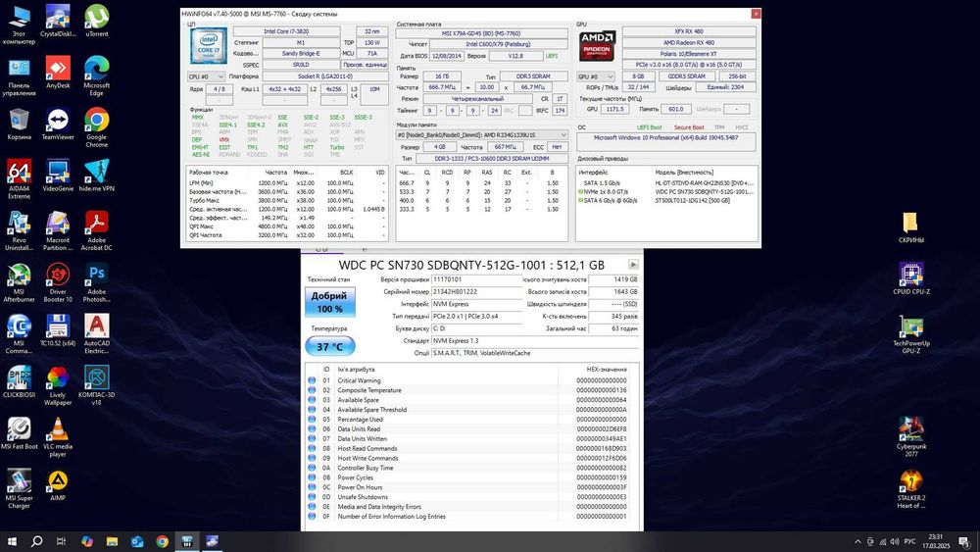
Task: Select the TeamViewer desktop icon
Action: [58, 125]
